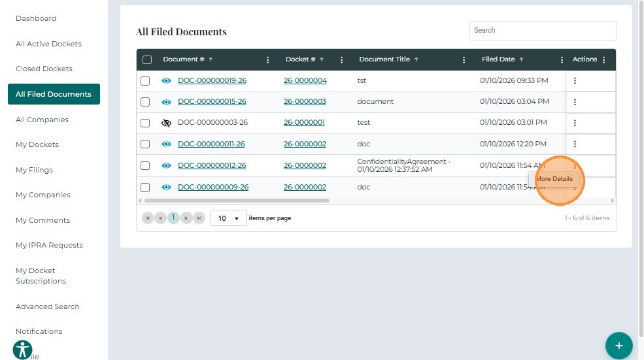Open Document # column menu

tap(268, 60)
